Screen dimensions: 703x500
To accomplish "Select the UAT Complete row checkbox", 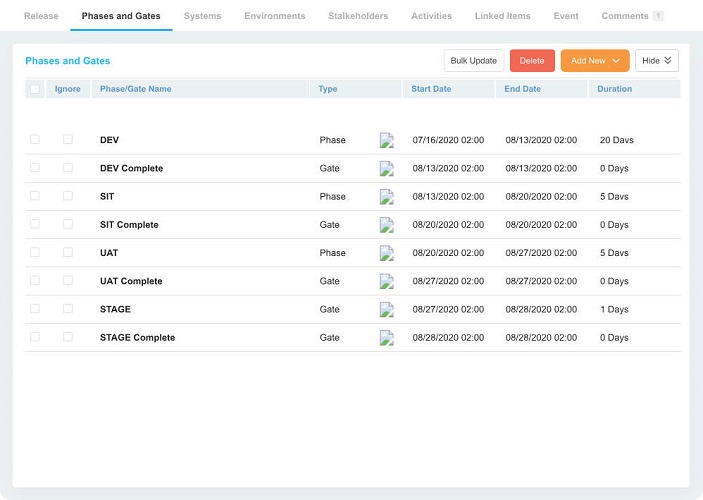I will 35,280.
